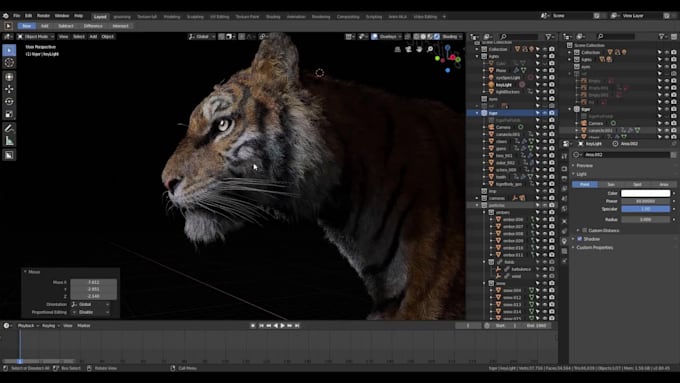Open Proportional Editing dropdown in Move panel

[92, 312]
